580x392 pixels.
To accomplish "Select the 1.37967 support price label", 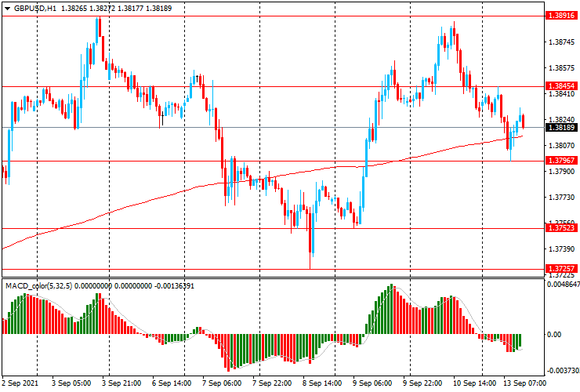I will pyautogui.click(x=561, y=160).
